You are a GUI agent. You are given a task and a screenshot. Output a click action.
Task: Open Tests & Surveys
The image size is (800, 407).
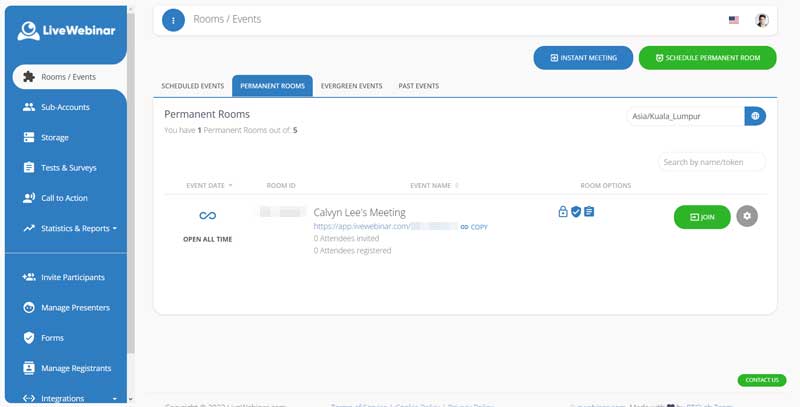68,167
